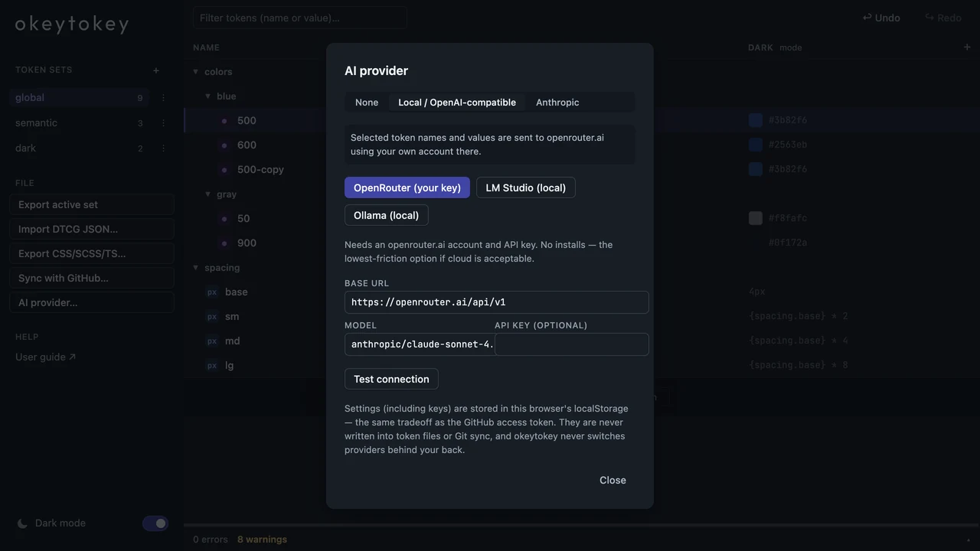The height and width of the screenshot is (551, 980).
Task: Click the color dot icon beside 500
Action: click(x=224, y=121)
